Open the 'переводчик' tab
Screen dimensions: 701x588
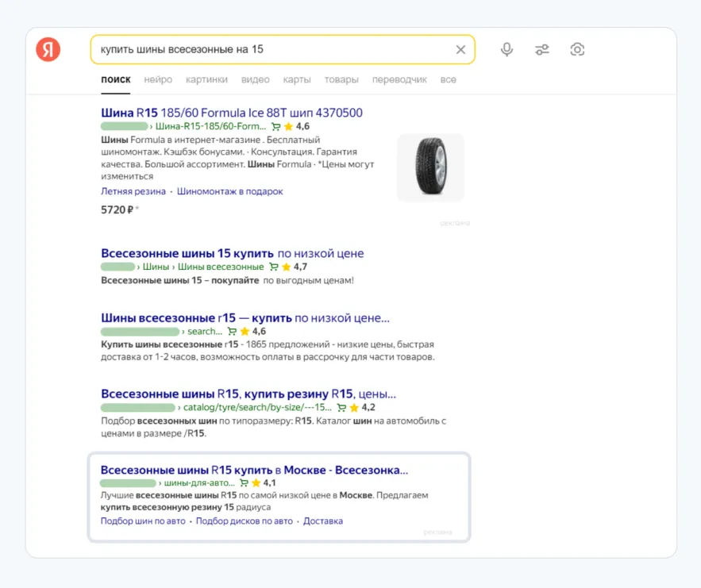[399, 79]
